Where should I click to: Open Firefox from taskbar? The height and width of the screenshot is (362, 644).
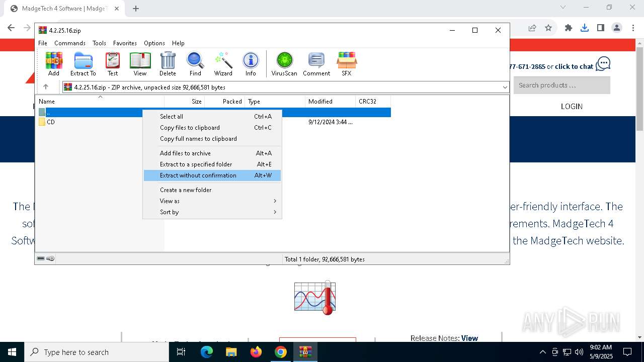click(256, 352)
